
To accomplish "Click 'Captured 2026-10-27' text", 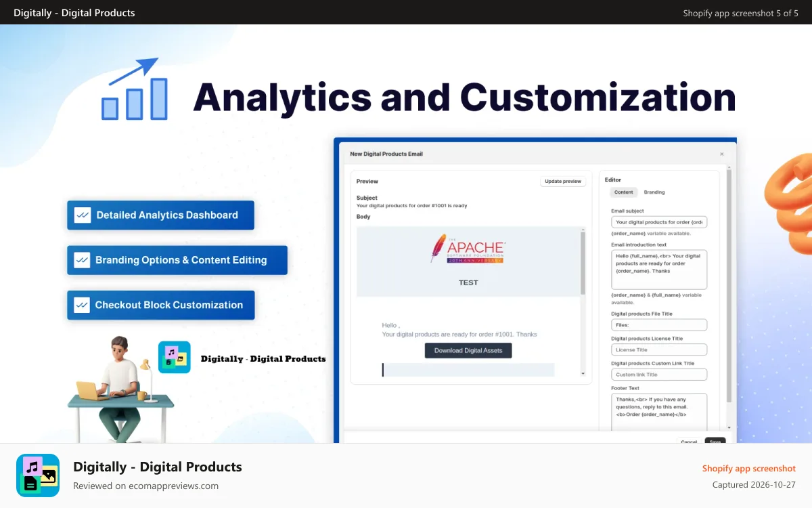I will click(x=754, y=485).
